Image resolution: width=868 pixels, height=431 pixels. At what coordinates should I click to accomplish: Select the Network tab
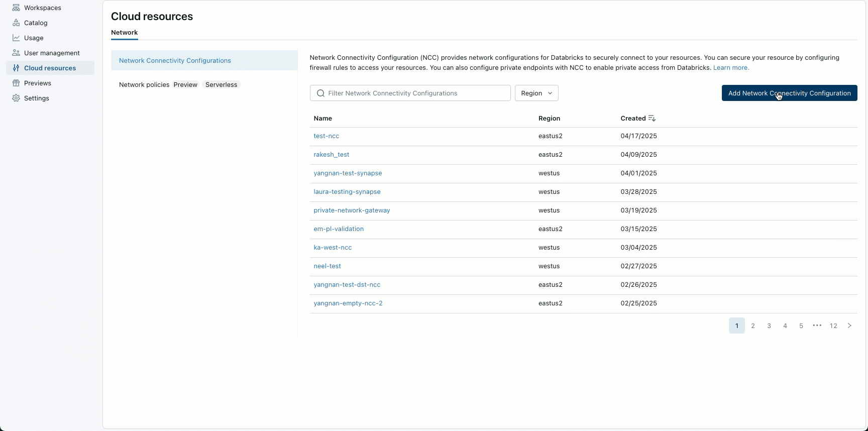pos(124,32)
